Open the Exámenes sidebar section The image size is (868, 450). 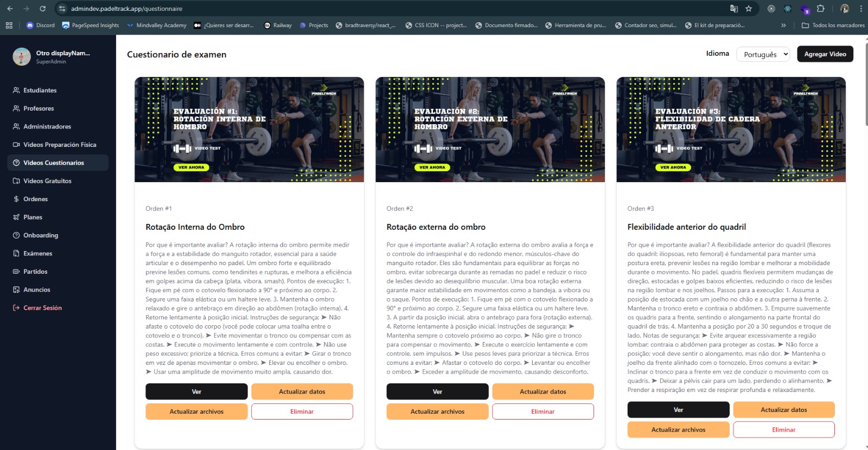(x=58, y=253)
